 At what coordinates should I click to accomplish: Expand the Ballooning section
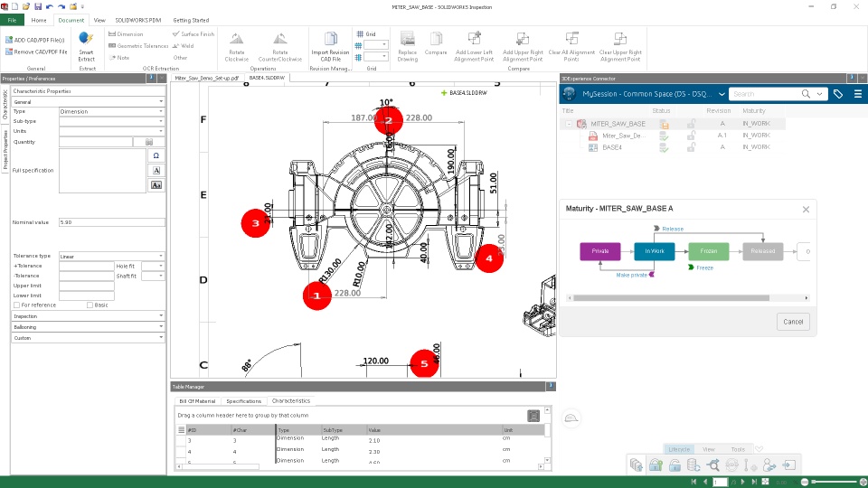[x=88, y=327]
